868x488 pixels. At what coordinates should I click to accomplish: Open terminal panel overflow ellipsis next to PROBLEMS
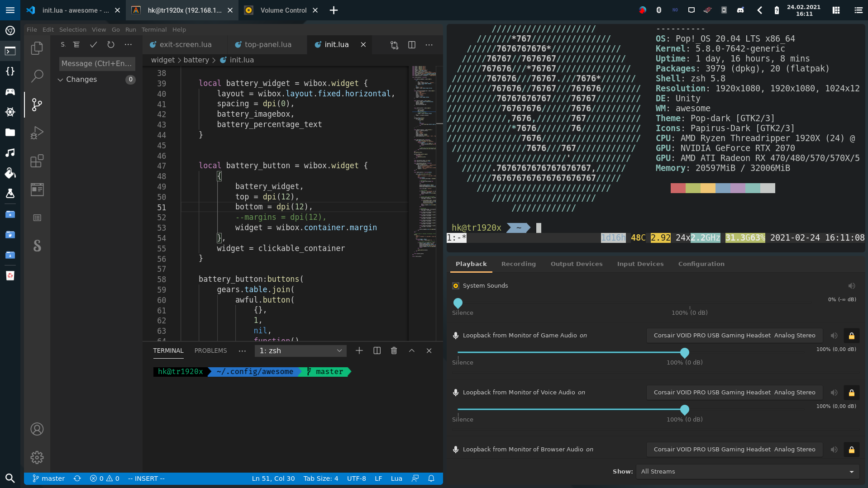coord(243,351)
